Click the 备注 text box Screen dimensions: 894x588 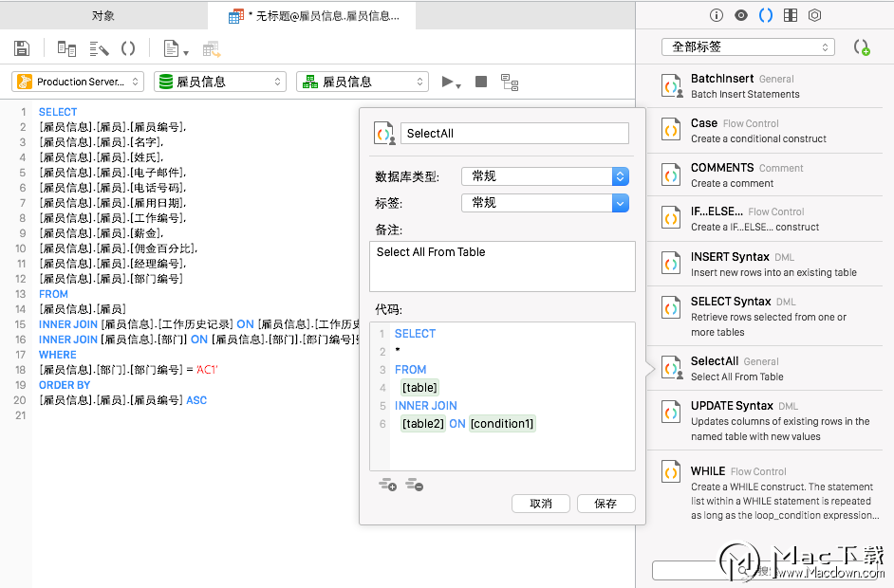pos(502,266)
